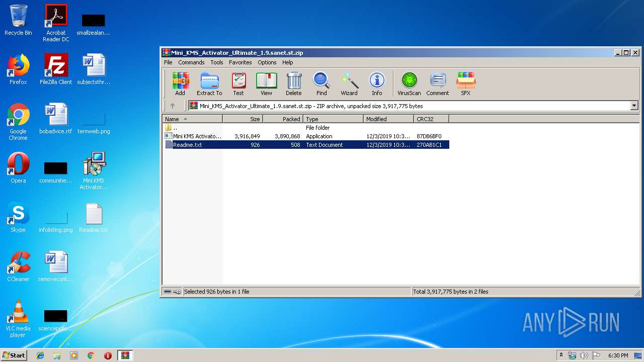Image resolution: width=644 pixels, height=362 pixels.
Task: Expand the archive path dropdown arrow
Action: pos(634,106)
